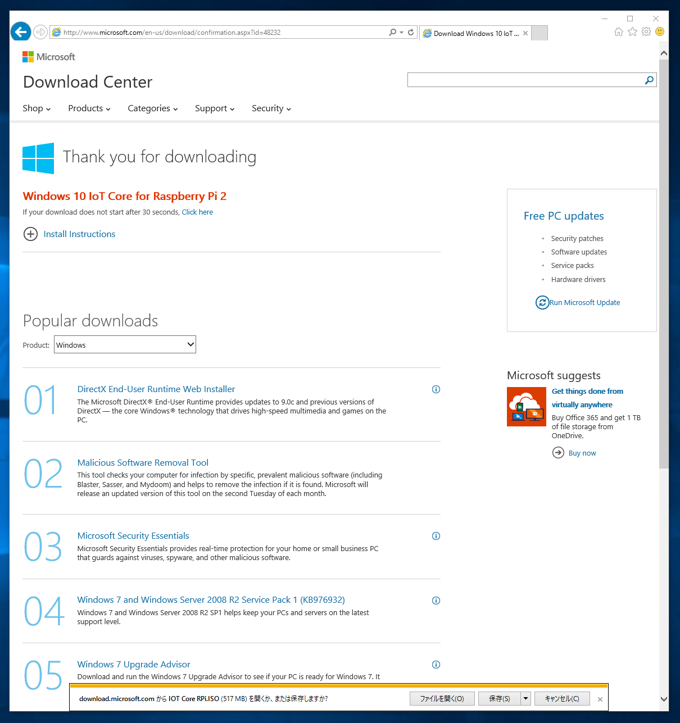The height and width of the screenshot is (723, 680).
Task: Click the ファイルを開く(O) button
Action: 442,699
